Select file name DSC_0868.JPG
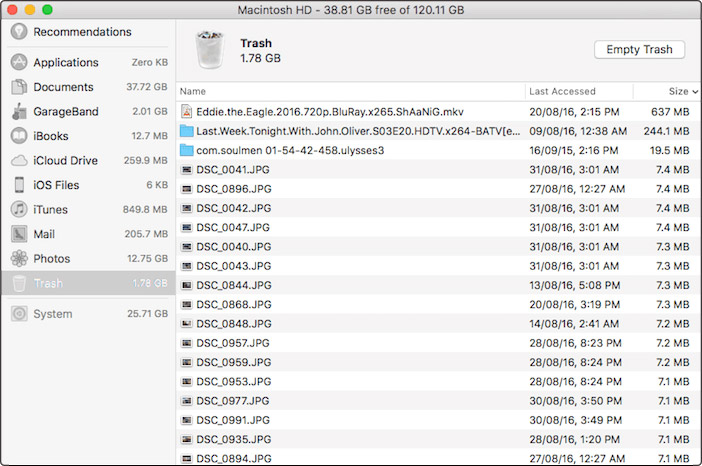Image resolution: width=702 pixels, height=466 pixels. click(234, 304)
